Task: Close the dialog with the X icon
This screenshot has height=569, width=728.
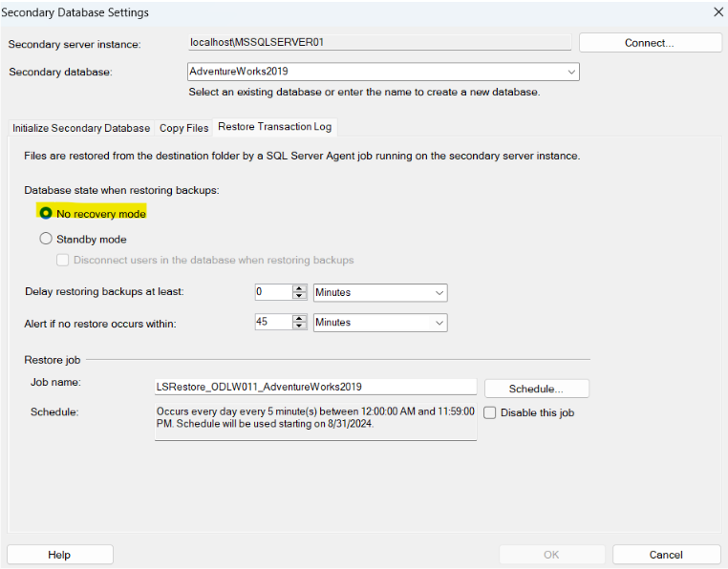Action: pos(717,12)
